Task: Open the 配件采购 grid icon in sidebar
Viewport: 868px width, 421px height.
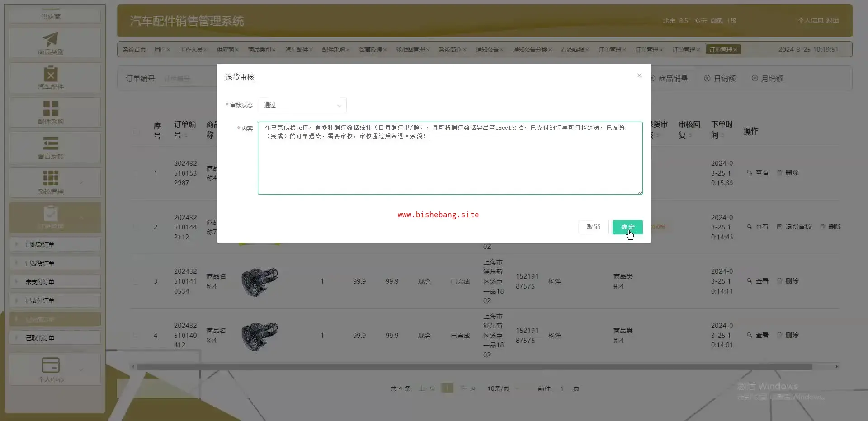Action: coord(51,108)
